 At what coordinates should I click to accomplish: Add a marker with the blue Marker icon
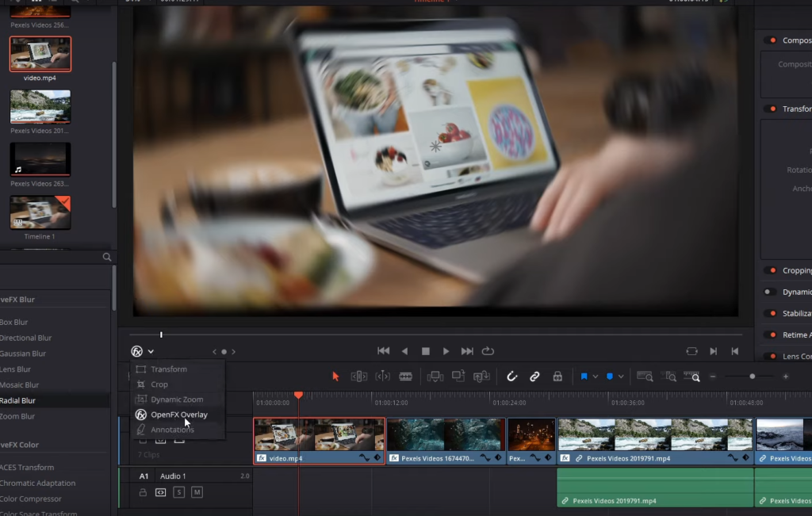click(610, 376)
